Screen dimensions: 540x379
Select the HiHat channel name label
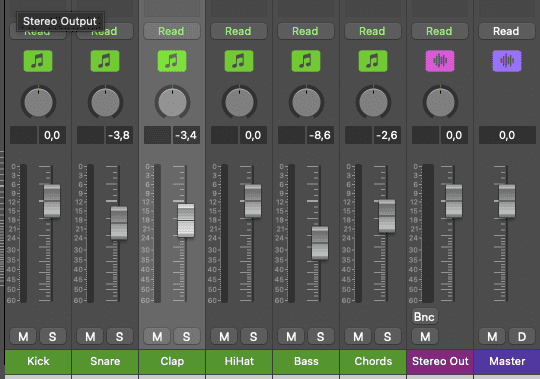239,361
